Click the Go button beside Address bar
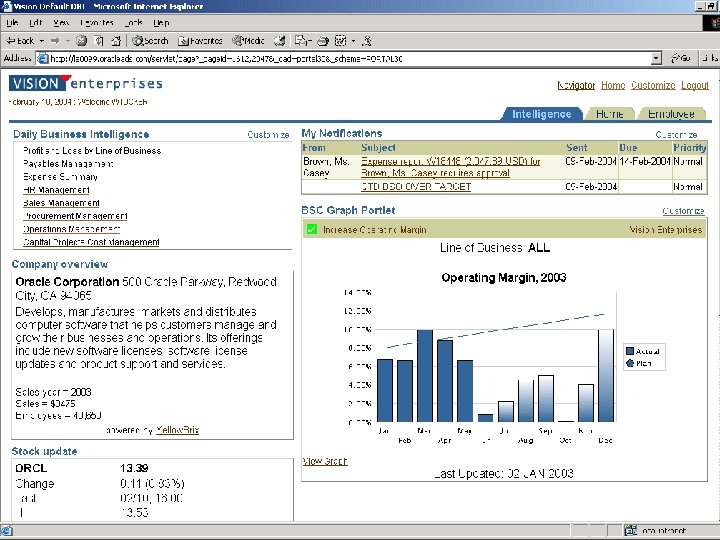Image resolution: width=720 pixels, height=540 pixels. point(681,58)
